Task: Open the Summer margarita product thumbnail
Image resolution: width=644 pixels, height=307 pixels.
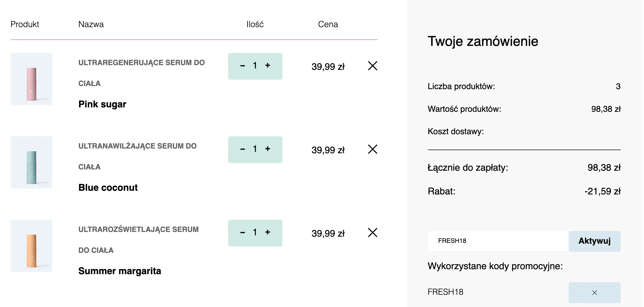Action: point(32,246)
